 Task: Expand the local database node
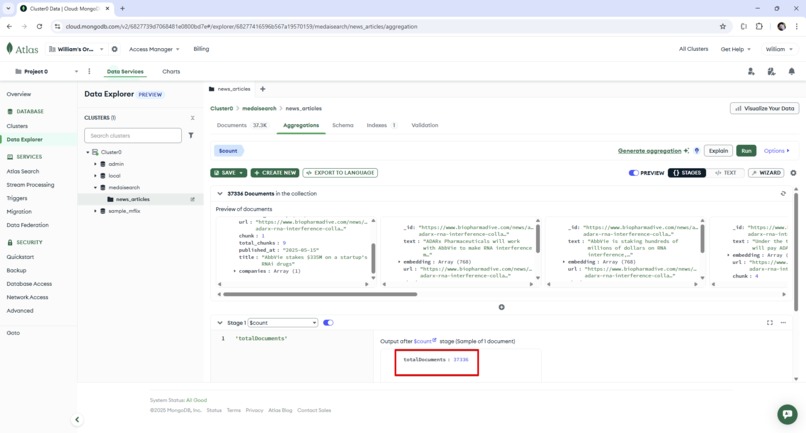coord(95,176)
